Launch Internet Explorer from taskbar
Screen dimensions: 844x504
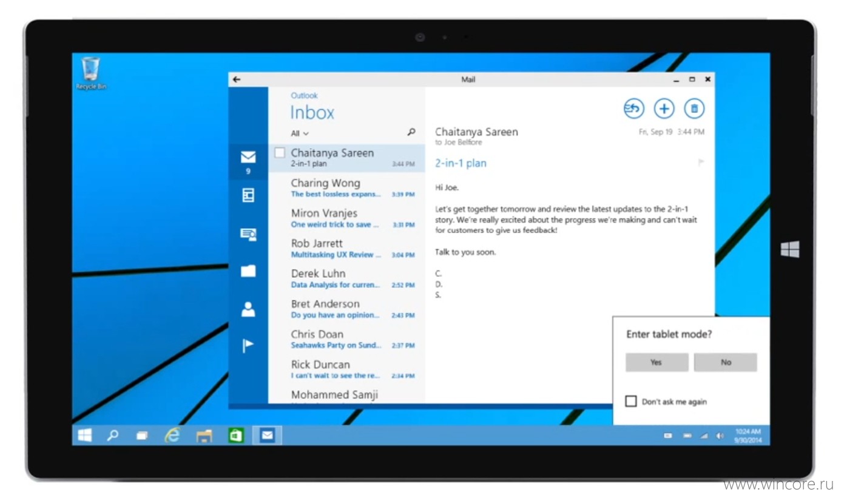click(173, 435)
